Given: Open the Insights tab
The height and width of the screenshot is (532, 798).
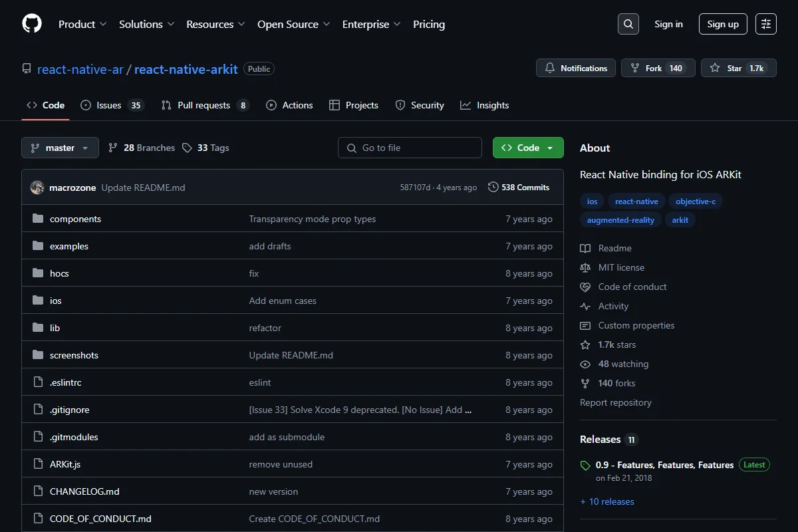Looking at the screenshot, I should click(485, 105).
